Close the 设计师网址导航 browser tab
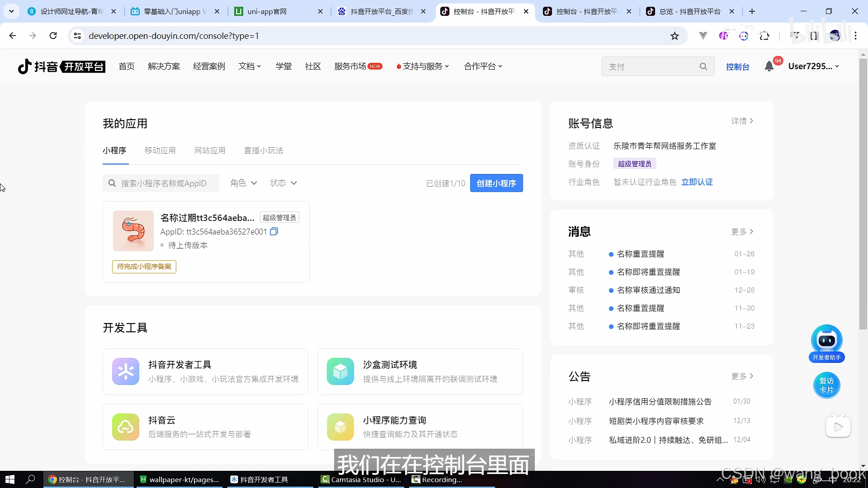 tap(113, 11)
